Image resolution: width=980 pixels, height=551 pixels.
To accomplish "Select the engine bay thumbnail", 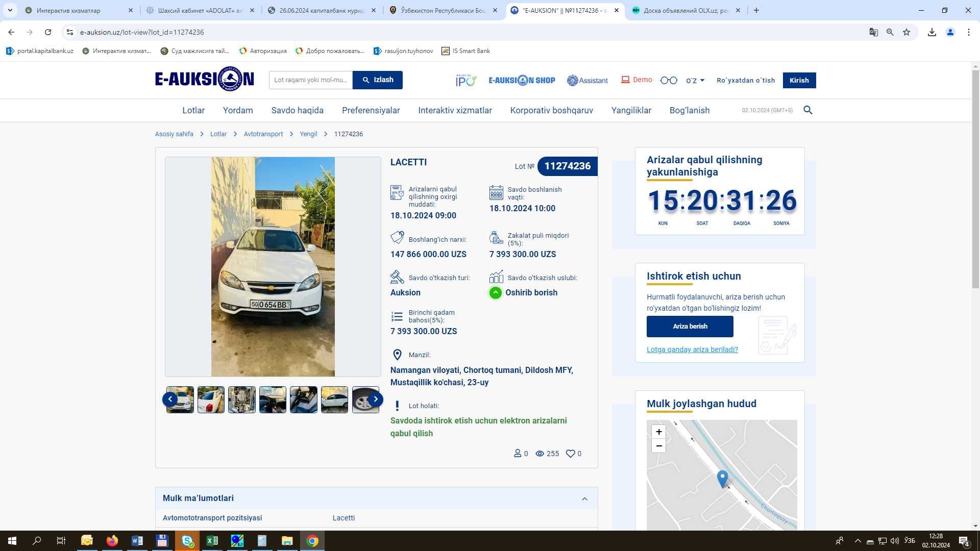I will pyautogui.click(x=242, y=399).
